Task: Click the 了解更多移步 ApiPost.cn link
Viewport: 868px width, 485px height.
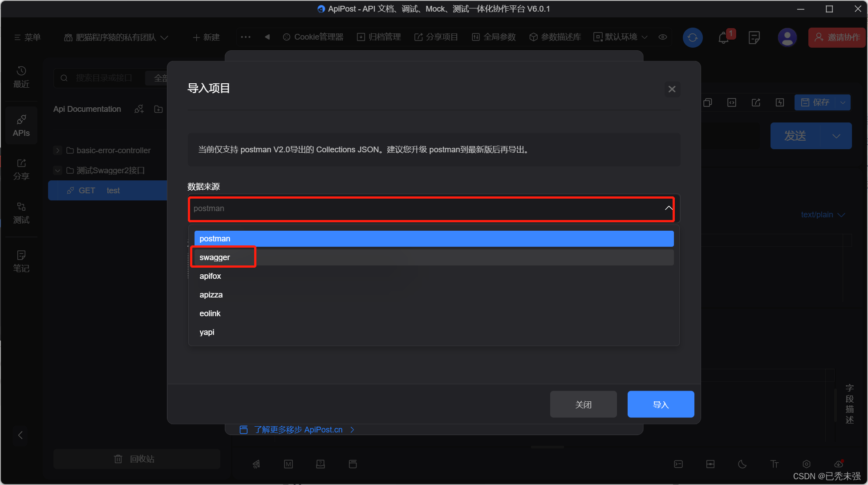Action: tap(298, 429)
